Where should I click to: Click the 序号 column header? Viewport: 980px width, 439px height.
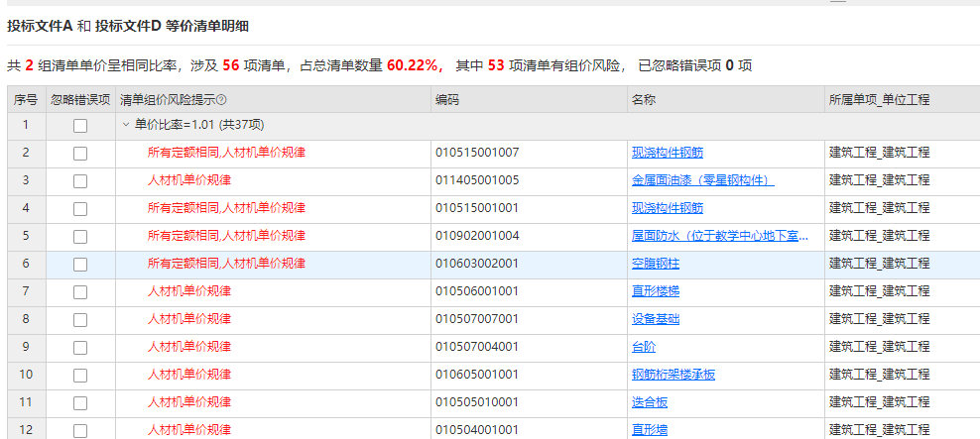pyautogui.click(x=26, y=99)
